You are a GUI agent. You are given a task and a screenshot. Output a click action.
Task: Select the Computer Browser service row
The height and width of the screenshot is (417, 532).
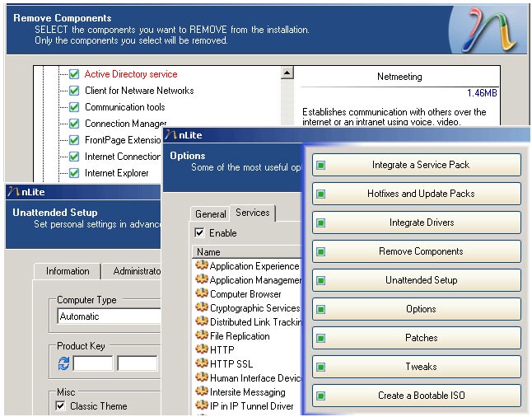click(x=247, y=293)
